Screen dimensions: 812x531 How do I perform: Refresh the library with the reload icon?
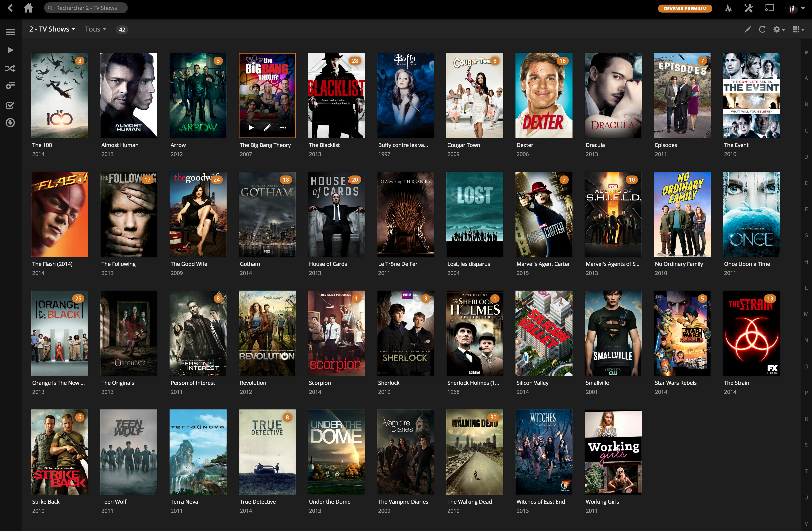762,29
